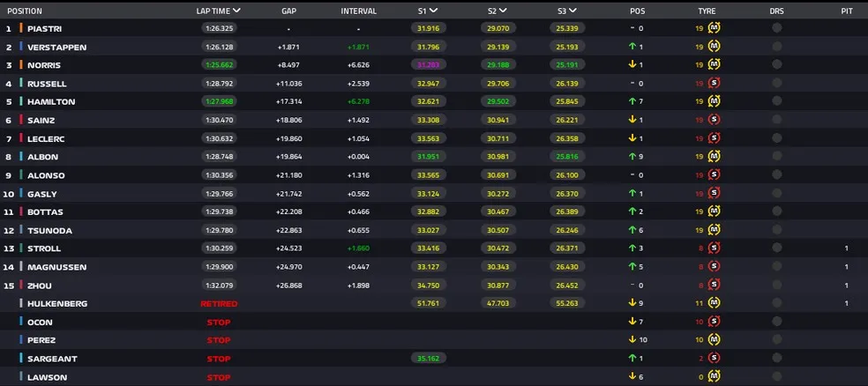868x386 pixels.
Task: Click Ocon's STOP status
Action: [x=219, y=322]
